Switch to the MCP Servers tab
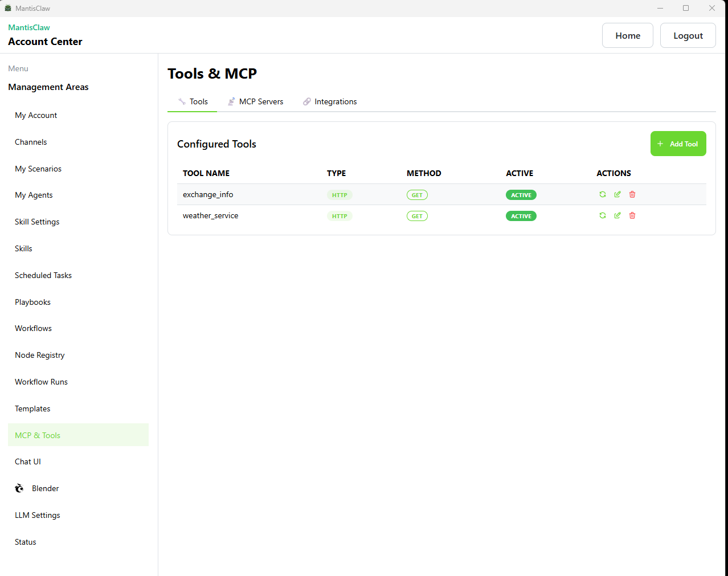This screenshot has height=576, width=728. point(255,101)
